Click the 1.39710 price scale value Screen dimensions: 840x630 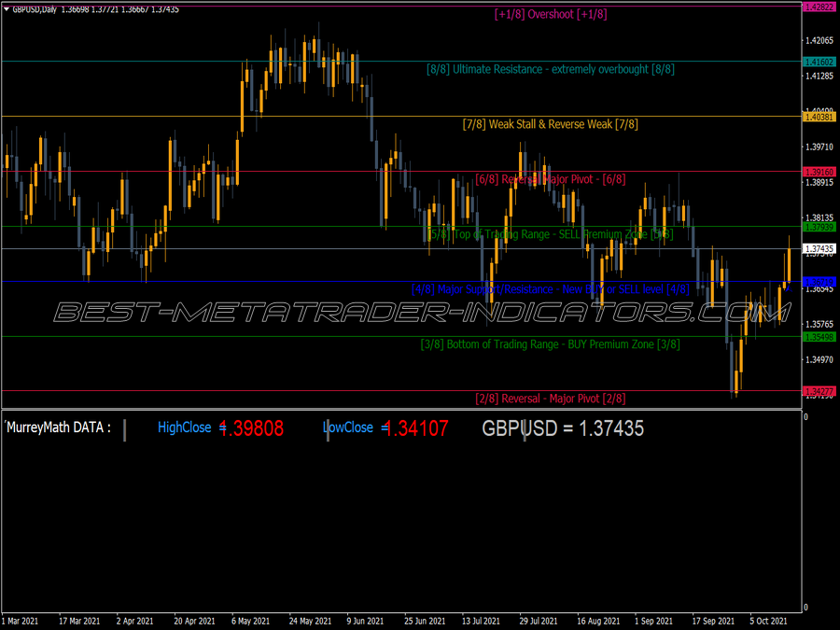(819, 147)
